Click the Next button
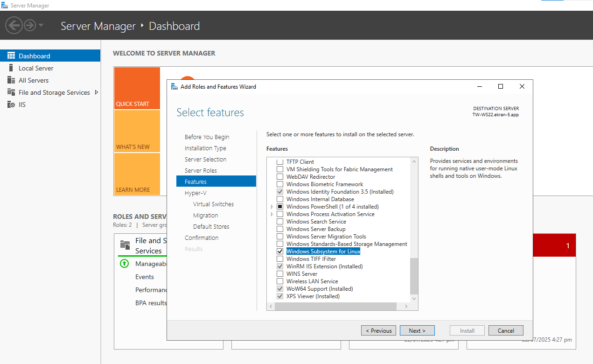Viewport: 593px width, 364px height. click(x=417, y=330)
